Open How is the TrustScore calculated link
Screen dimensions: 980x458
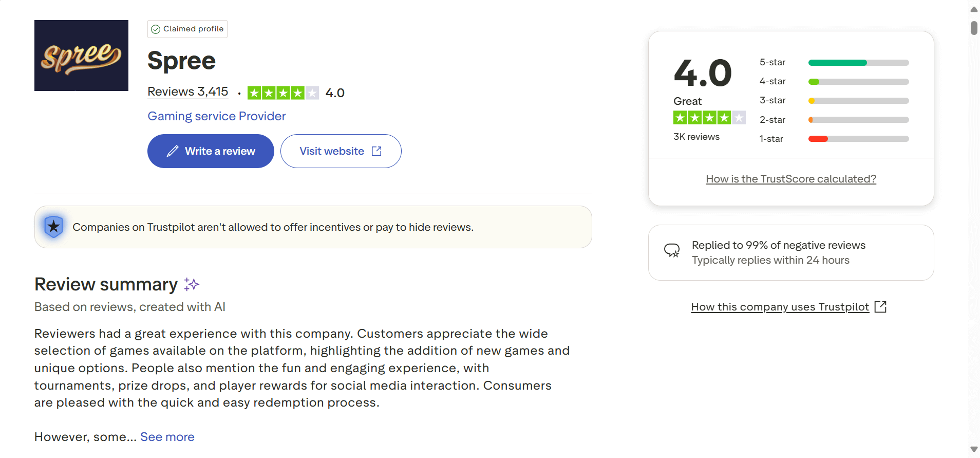pos(791,179)
